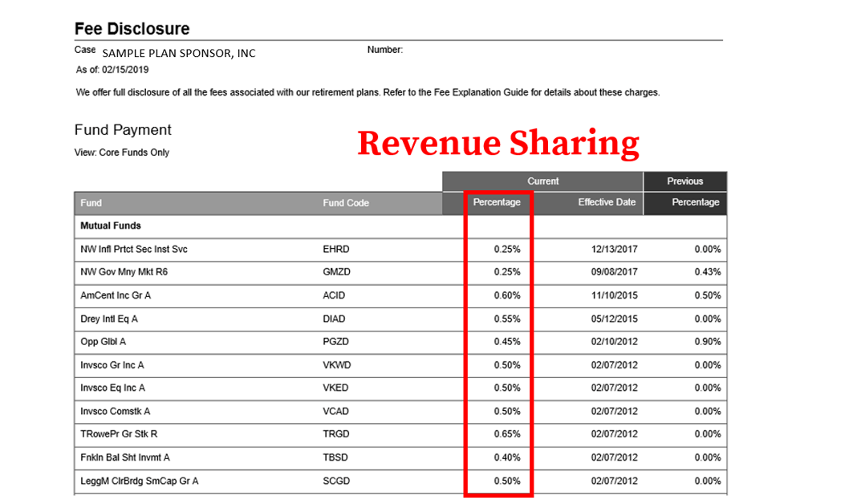Select the View: Core Funds Only text
Screen dimensions: 857x504
point(122,152)
